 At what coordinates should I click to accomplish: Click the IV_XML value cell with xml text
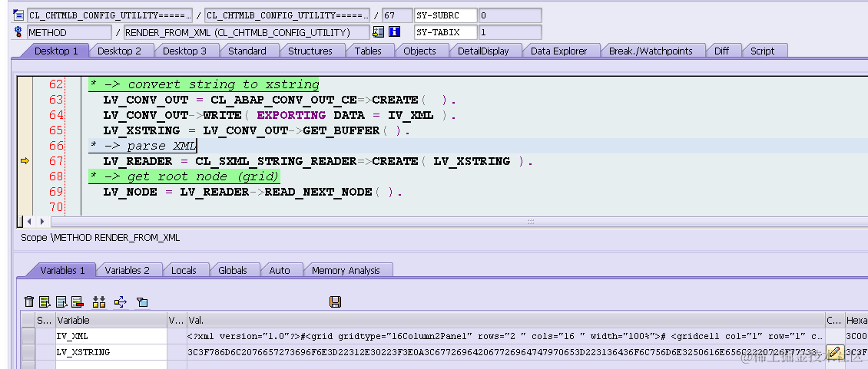(506, 336)
